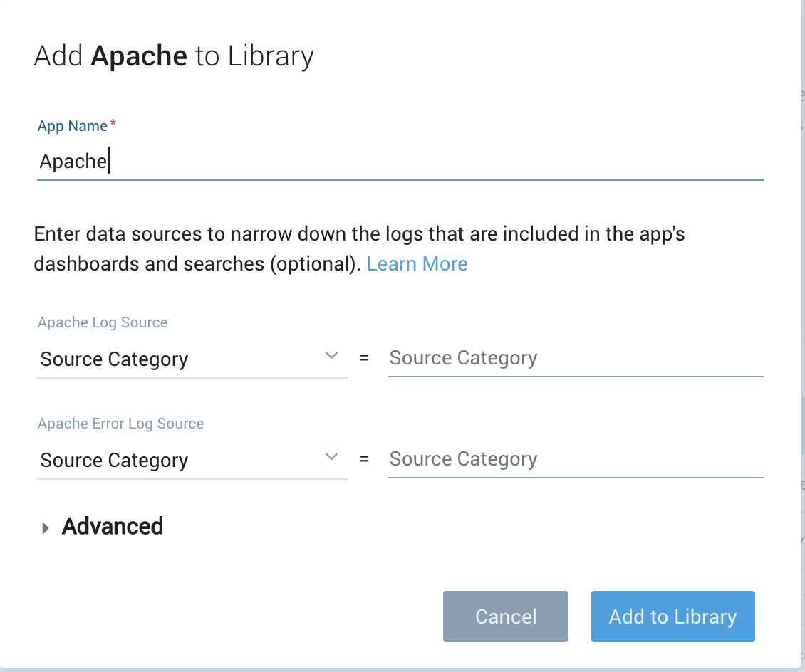Open Apache Error Log Source type dropdown
Viewport: 805px width, 672px height.
pyautogui.click(x=192, y=460)
